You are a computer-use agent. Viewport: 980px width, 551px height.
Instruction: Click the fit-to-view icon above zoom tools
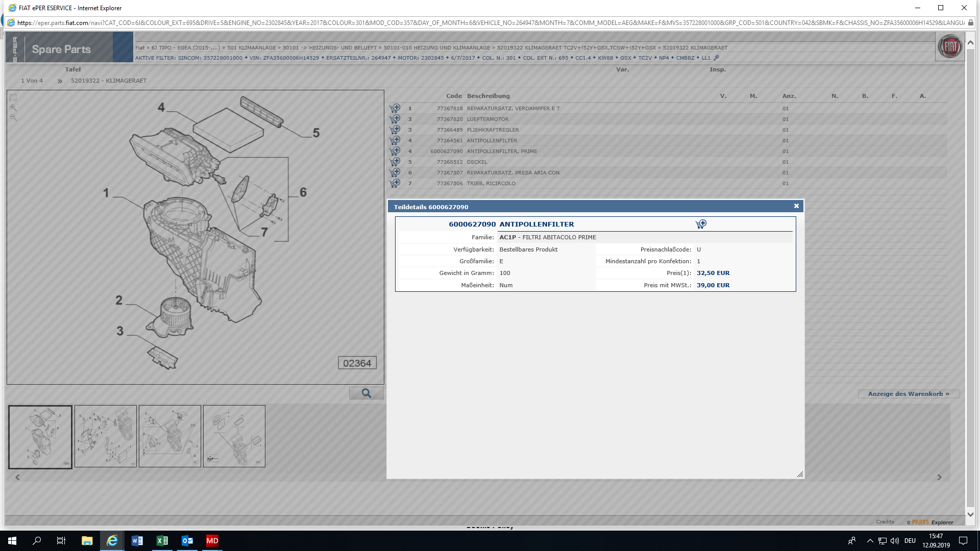(13, 97)
